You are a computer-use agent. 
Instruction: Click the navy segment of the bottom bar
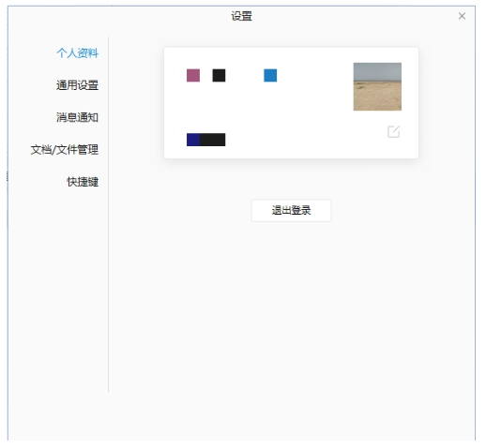(x=193, y=140)
